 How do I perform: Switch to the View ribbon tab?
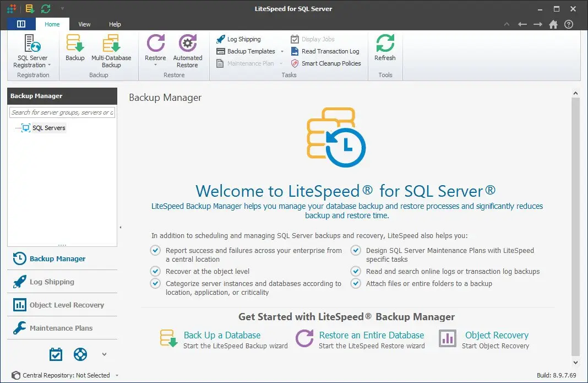[84, 24]
